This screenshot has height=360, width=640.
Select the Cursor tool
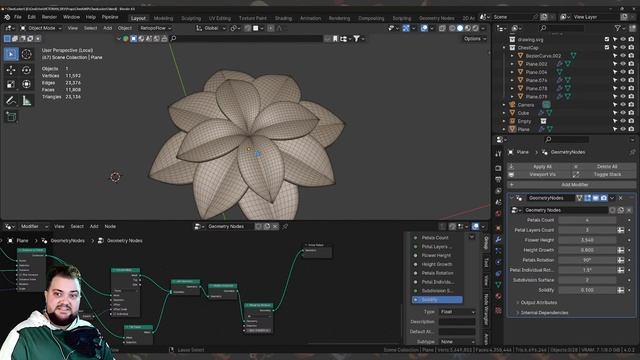(x=27, y=54)
